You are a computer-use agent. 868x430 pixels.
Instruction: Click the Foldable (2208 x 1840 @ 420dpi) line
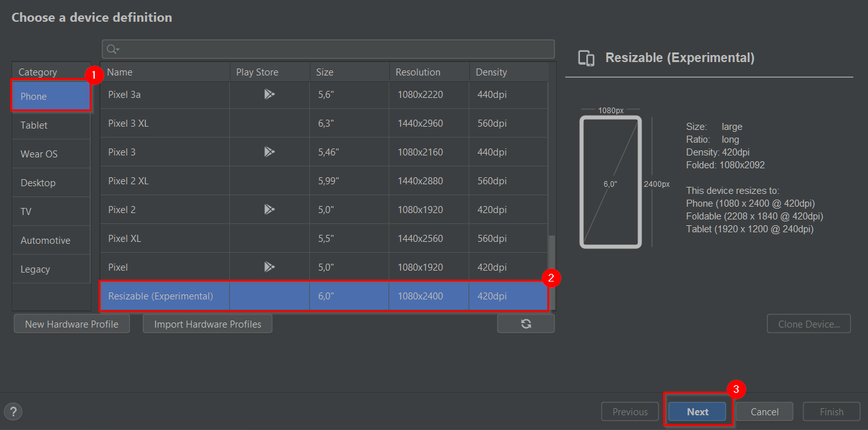point(755,216)
